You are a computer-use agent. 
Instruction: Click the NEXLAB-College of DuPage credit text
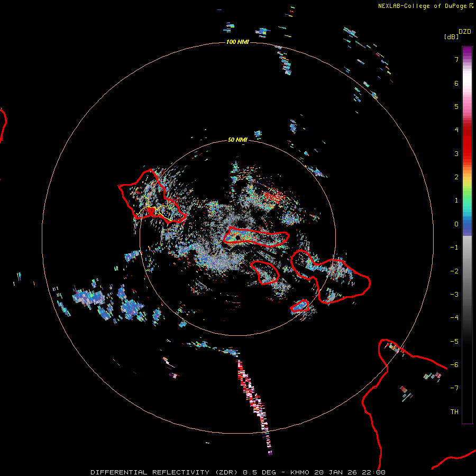425,6
